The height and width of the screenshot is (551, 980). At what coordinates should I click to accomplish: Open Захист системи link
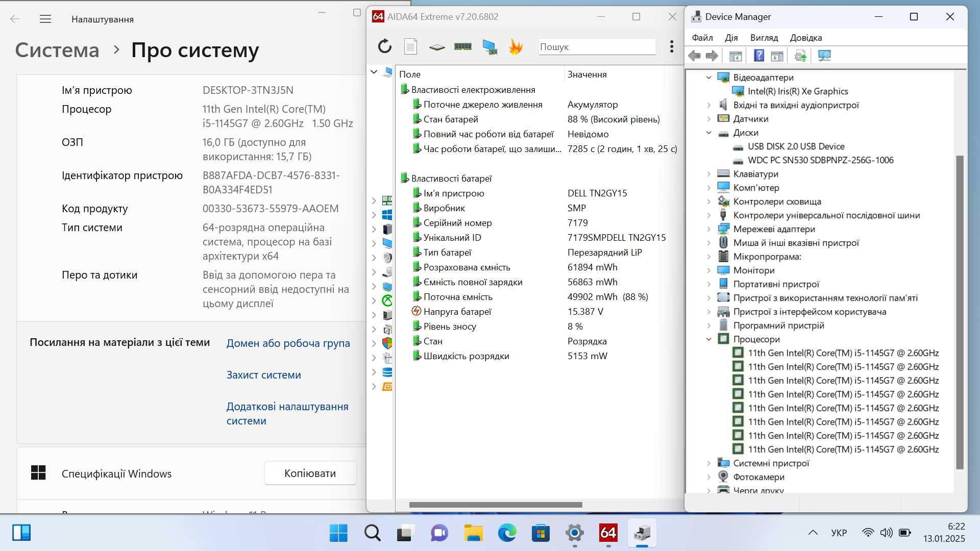(x=263, y=375)
